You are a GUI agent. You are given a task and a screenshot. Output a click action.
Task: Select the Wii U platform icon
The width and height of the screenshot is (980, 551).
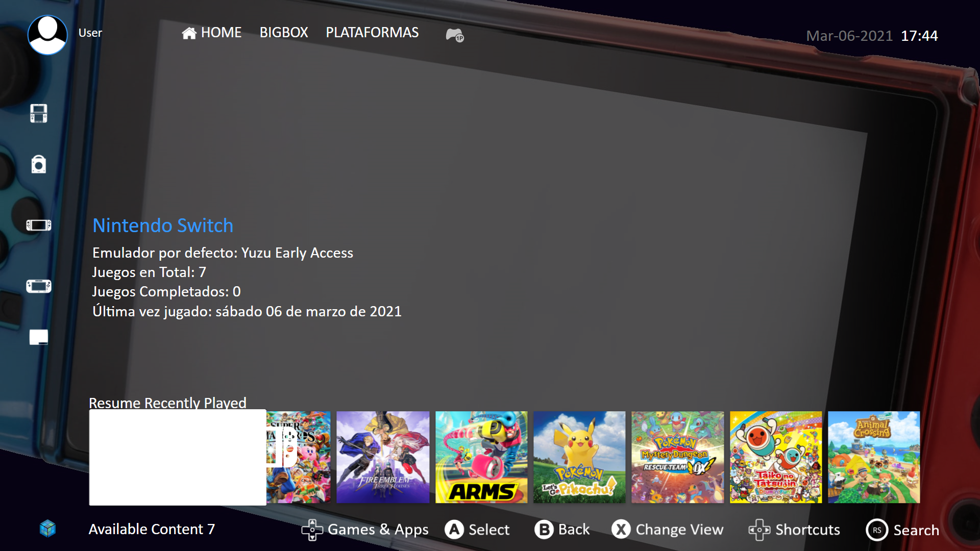(x=39, y=286)
